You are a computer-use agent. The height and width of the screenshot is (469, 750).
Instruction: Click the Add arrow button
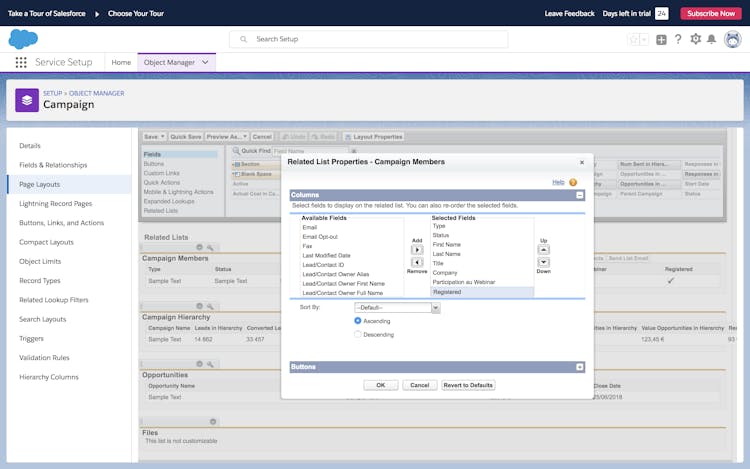(x=418, y=250)
